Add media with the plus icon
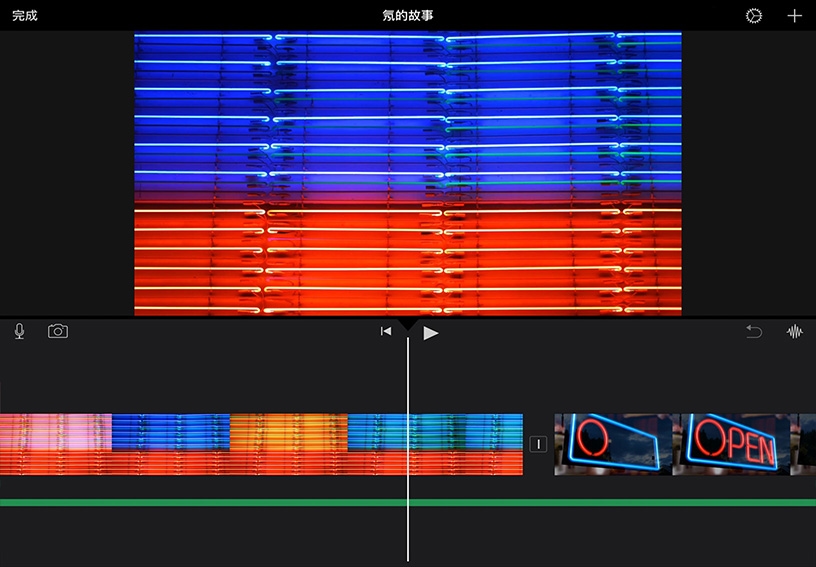 (794, 16)
